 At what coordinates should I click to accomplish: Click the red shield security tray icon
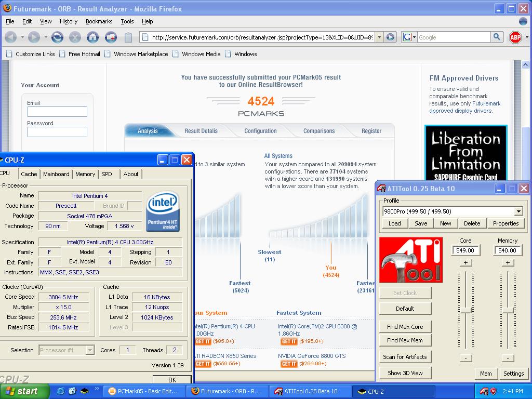click(x=494, y=391)
